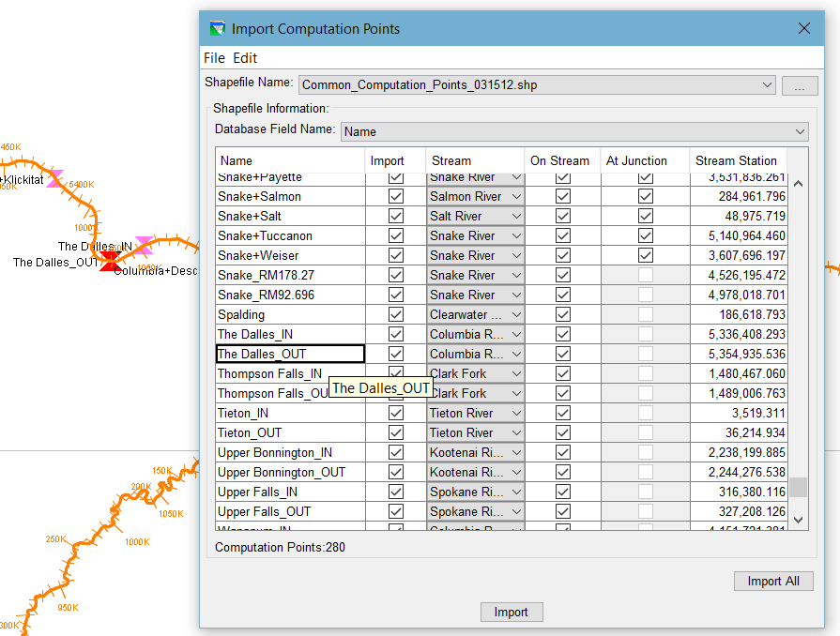The height and width of the screenshot is (636, 840).
Task: Expand the Database Field Name dropdown
Action: (x=800, y=132)
